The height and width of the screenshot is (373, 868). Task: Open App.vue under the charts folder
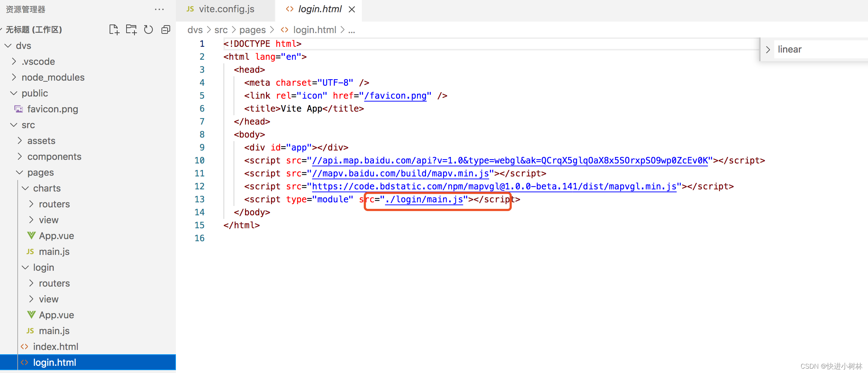pyautogui.click(x=56, y=235)
